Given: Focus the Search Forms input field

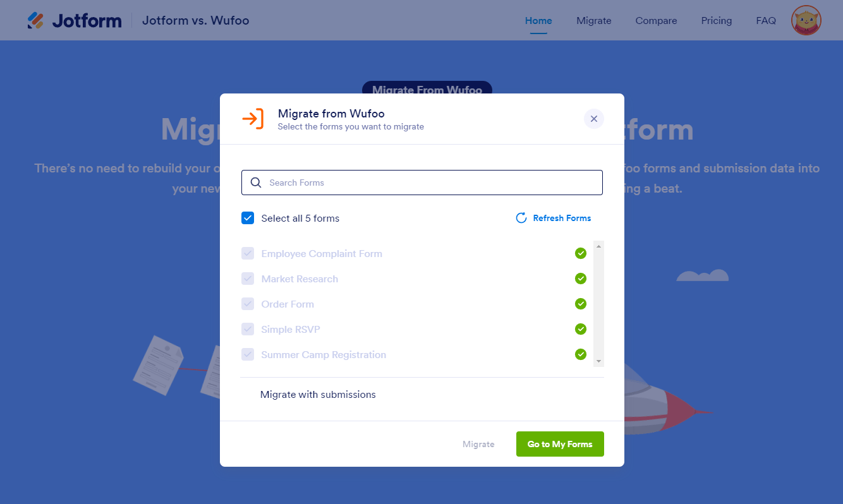Looking at the screenshot, I should coord(422,183).
